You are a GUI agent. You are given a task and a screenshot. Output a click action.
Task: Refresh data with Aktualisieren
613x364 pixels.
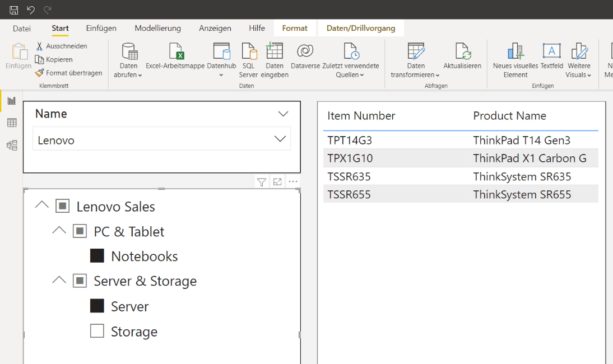(x=461, y=59)
